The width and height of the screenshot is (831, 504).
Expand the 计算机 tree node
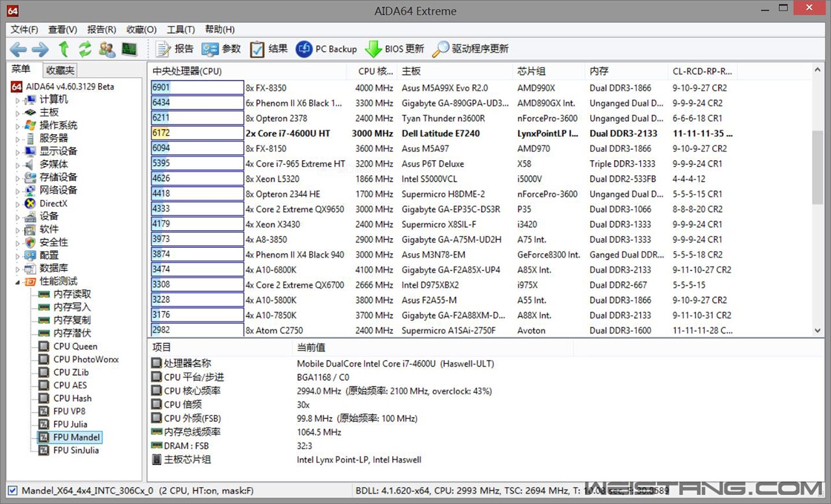pos(18,100)
